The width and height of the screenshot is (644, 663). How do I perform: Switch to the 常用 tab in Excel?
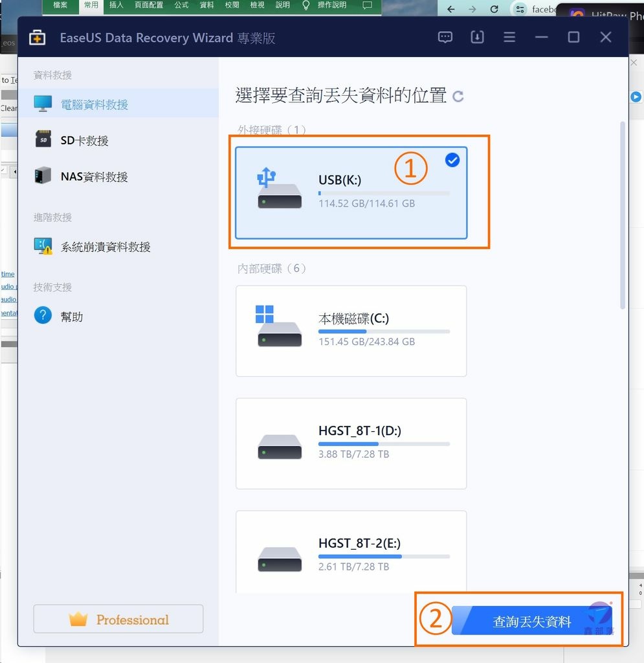click(91, 5)
